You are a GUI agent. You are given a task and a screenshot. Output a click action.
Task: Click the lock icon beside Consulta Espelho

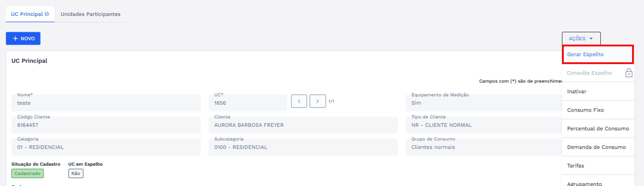[x=629, y=73]
